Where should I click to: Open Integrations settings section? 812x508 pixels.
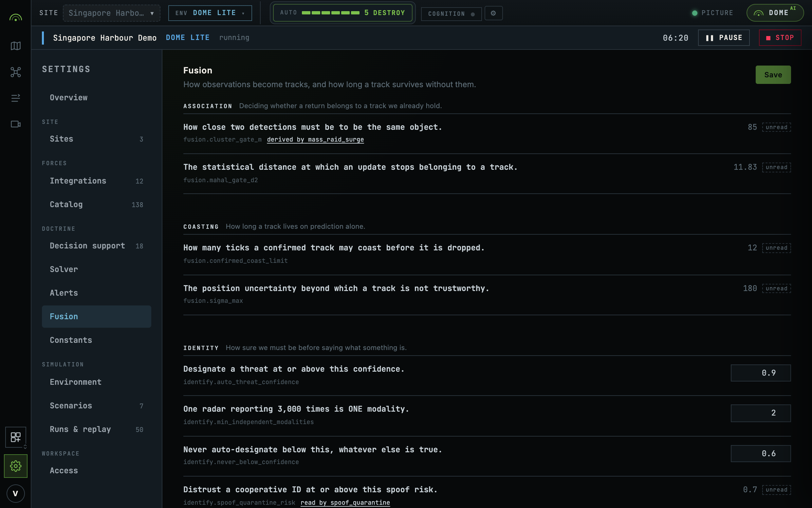[x=96, y=181]
